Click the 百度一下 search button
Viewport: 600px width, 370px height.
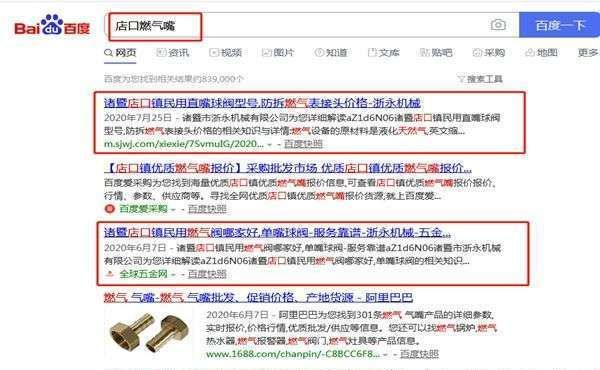tap(559, 25)
